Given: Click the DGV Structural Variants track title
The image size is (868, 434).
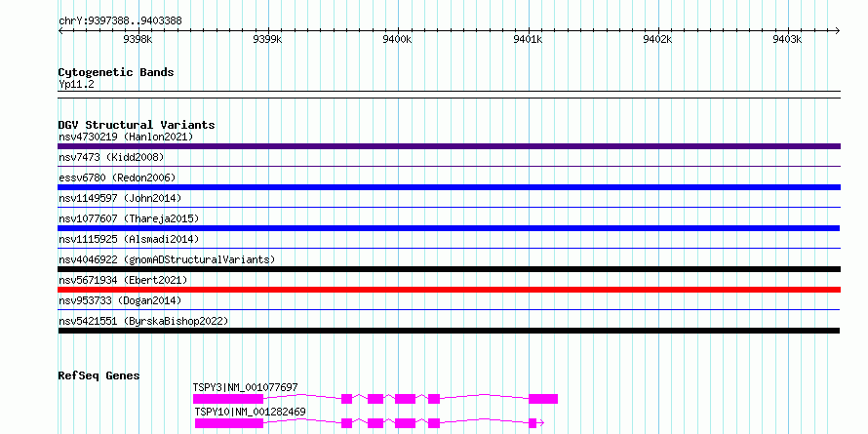Looking at the screenshot, I should point(137,125).
